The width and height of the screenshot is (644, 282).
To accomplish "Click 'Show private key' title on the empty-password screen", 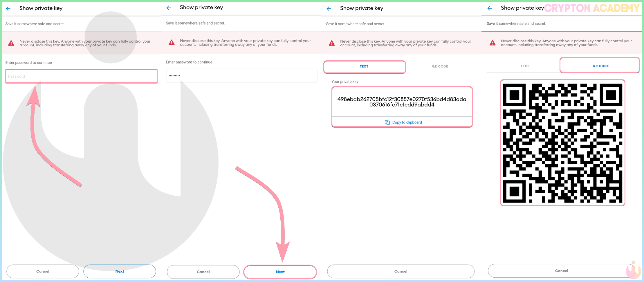I will point(41,8).
